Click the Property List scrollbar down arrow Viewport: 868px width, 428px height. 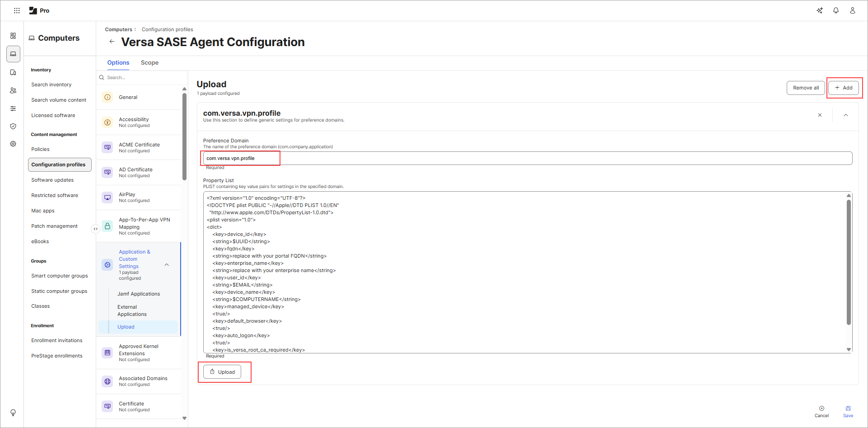coord(849,349)
